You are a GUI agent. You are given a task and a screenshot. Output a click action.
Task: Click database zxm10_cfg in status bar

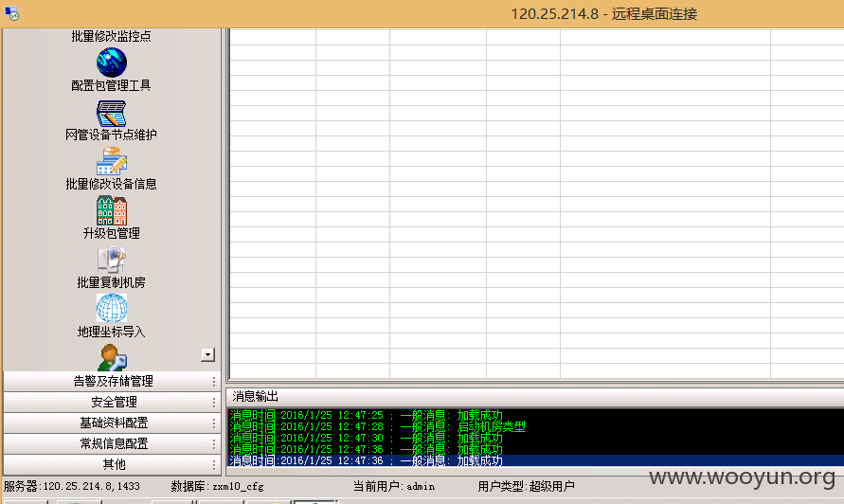(217, 486)
